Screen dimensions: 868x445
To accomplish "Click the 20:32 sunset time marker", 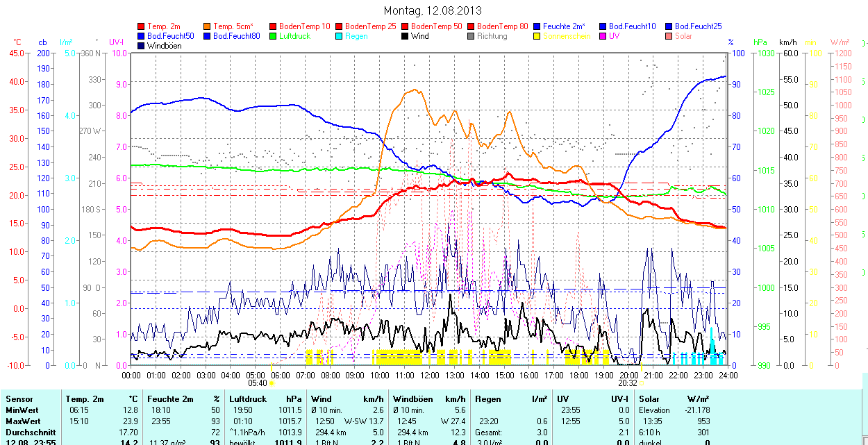I will point(628,383).
